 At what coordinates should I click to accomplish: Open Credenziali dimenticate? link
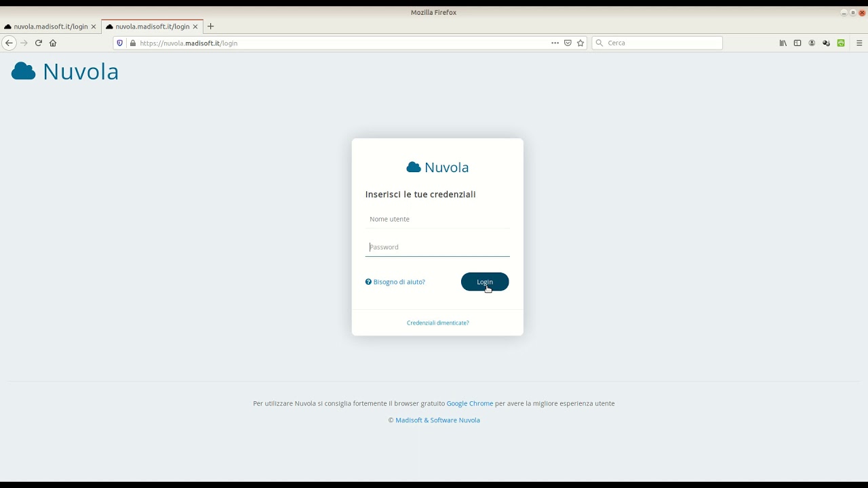(x=438, y=323)
